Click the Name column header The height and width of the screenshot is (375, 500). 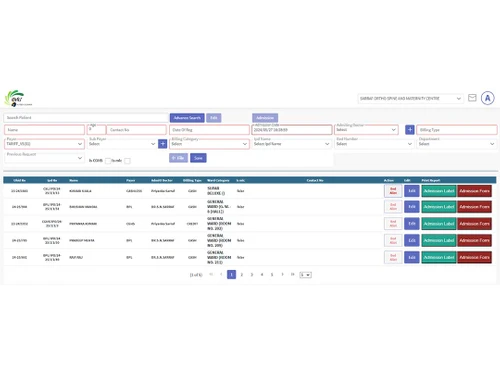pyautogui.click(x=74, y=180)
